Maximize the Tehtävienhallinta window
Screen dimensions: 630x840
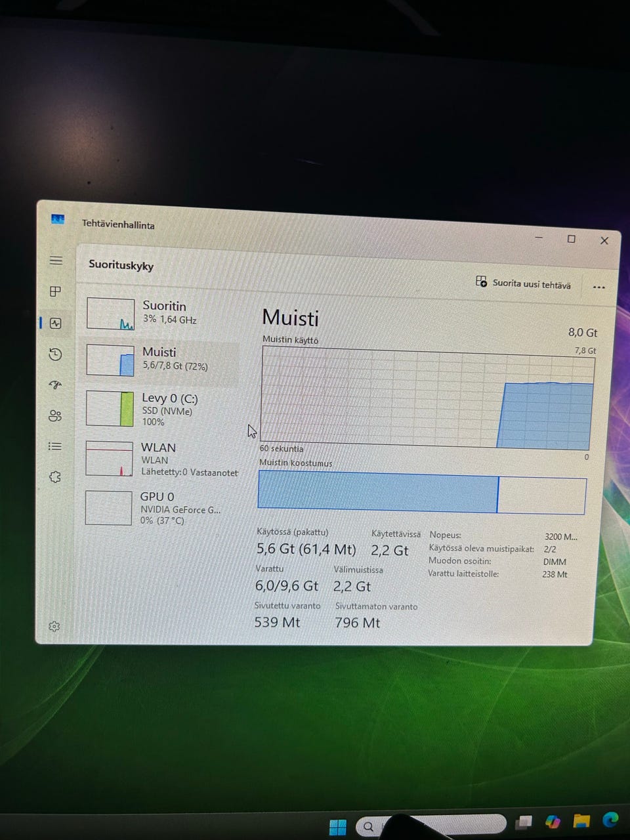tap(571, 239)
